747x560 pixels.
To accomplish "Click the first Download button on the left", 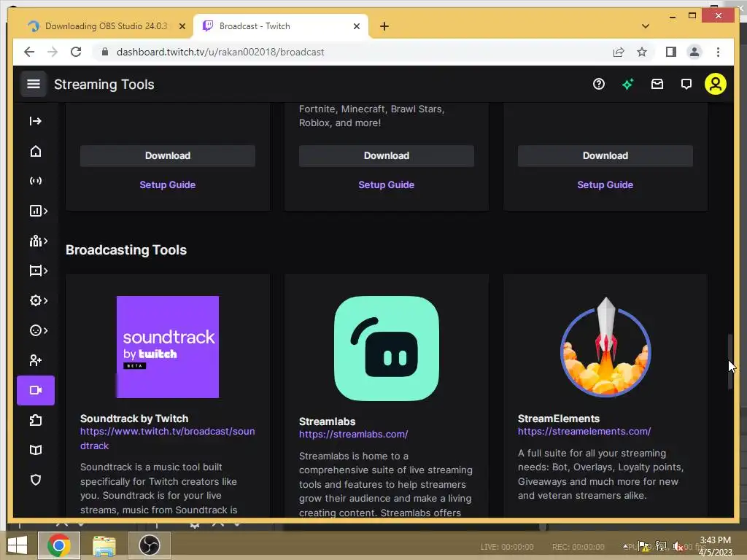I will (168, 156).
